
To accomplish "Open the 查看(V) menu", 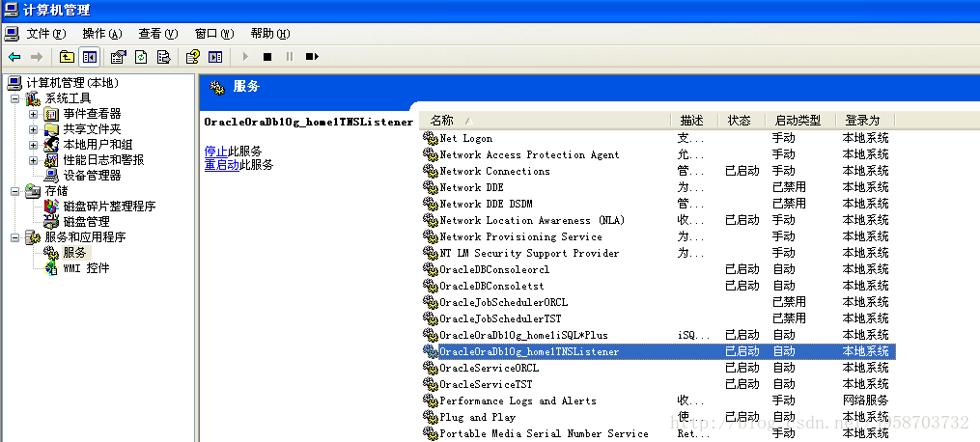I will point(158,34).
